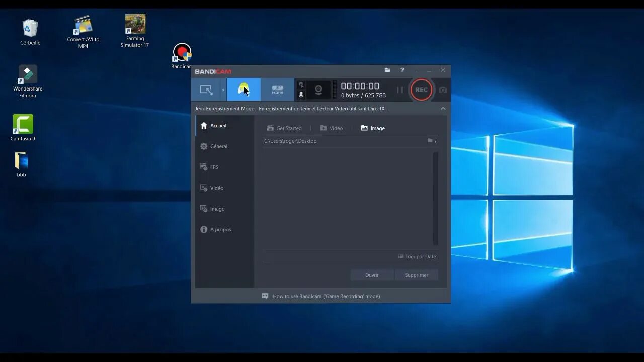The height and width of the screenshot is (362, 644).
Task: Click the Supprimer button
Action: click(x=417, y=275)
